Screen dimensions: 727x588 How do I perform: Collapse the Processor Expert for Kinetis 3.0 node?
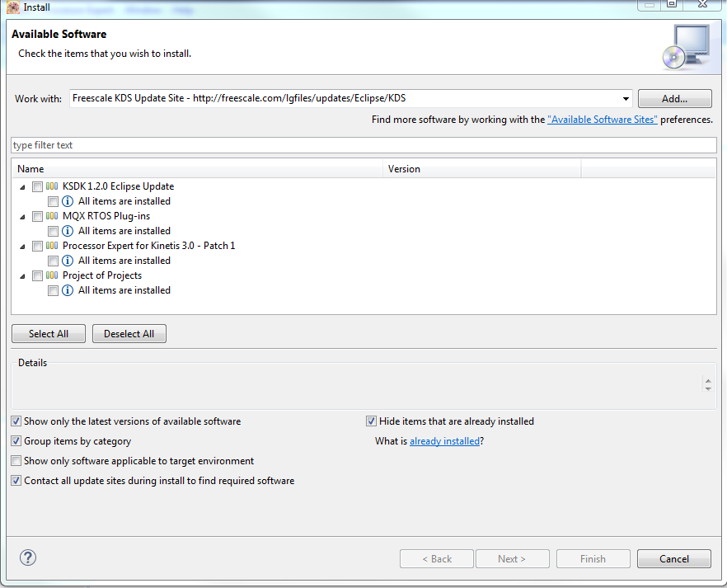(x=22, y=247)
